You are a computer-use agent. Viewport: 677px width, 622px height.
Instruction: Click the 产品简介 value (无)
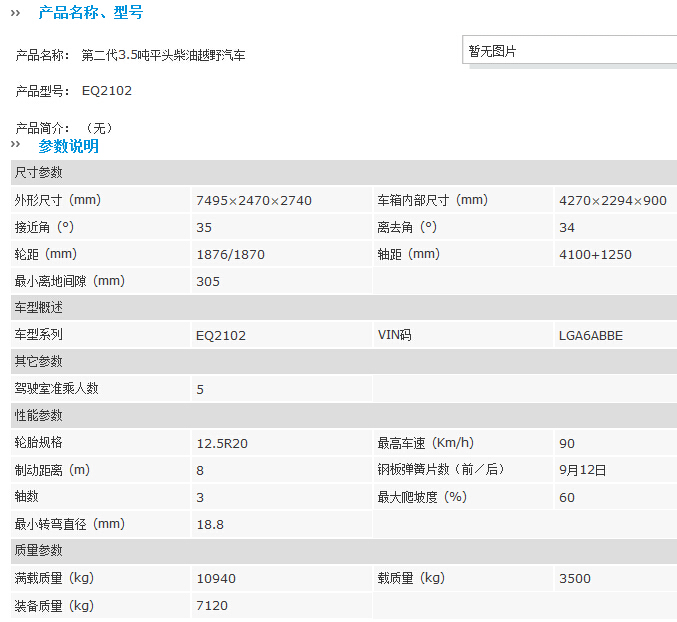(99, 128)
